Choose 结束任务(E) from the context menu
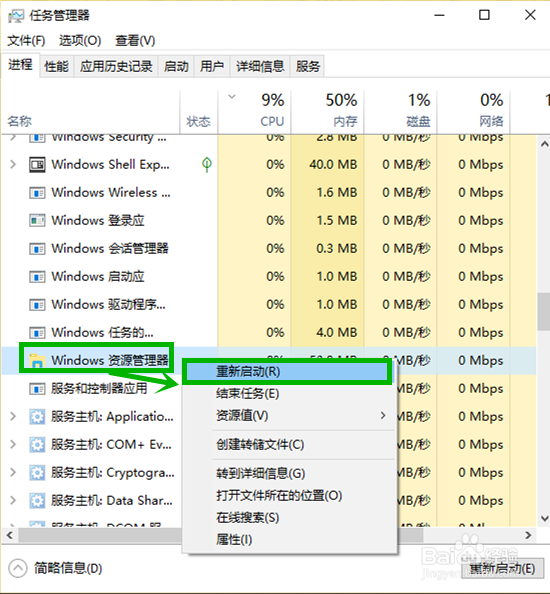Screen dimensions: 550x594 click(x=289, y=394)
